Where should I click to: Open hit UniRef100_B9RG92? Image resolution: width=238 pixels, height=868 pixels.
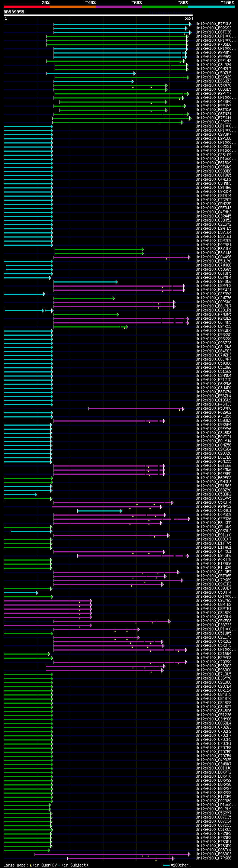point(213,28)
